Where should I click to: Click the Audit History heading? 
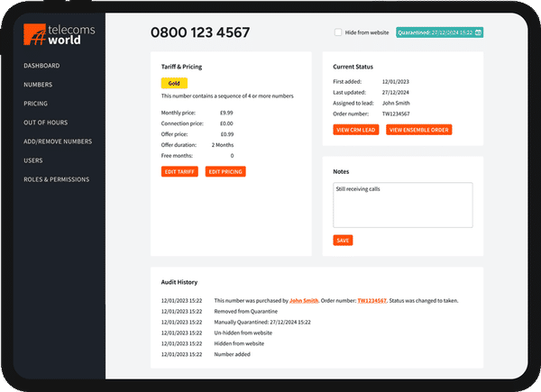pyautogui.click(x=179, y=282)
